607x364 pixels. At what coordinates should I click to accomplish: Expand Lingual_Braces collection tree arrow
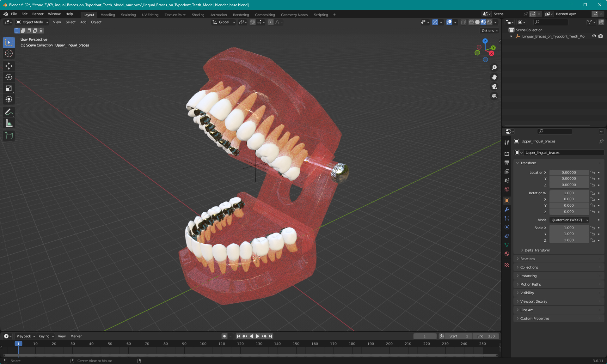[x=512, y=36]
